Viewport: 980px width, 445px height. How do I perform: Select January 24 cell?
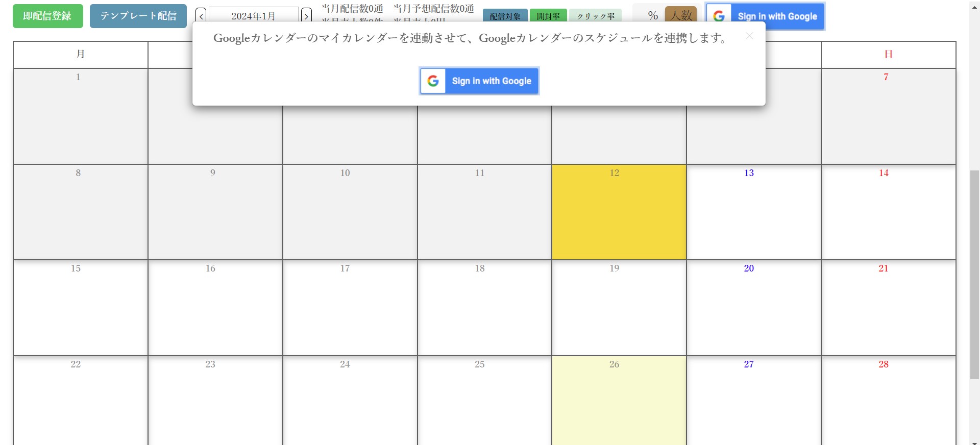point(350,401)
